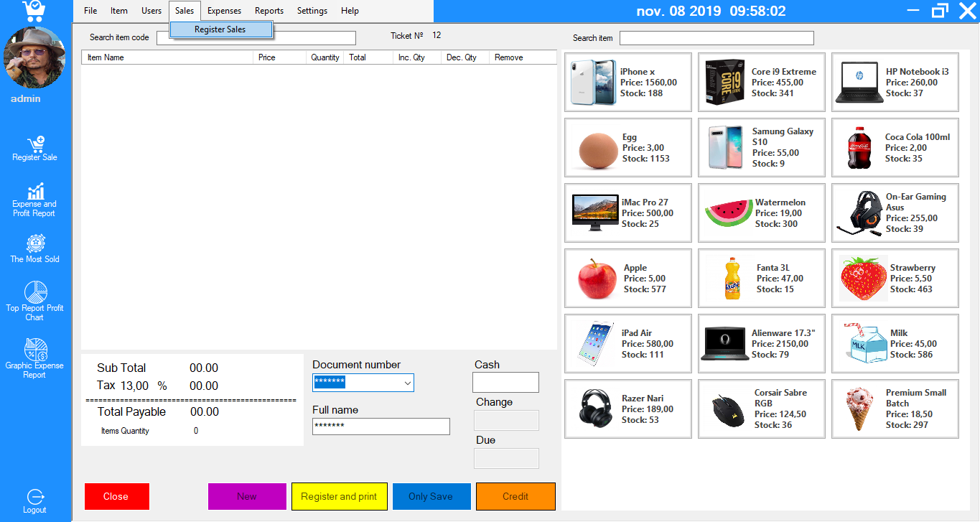The height and width of the screenshot is (522, 980).
Task: Click the Total column header
Action: 369,57
